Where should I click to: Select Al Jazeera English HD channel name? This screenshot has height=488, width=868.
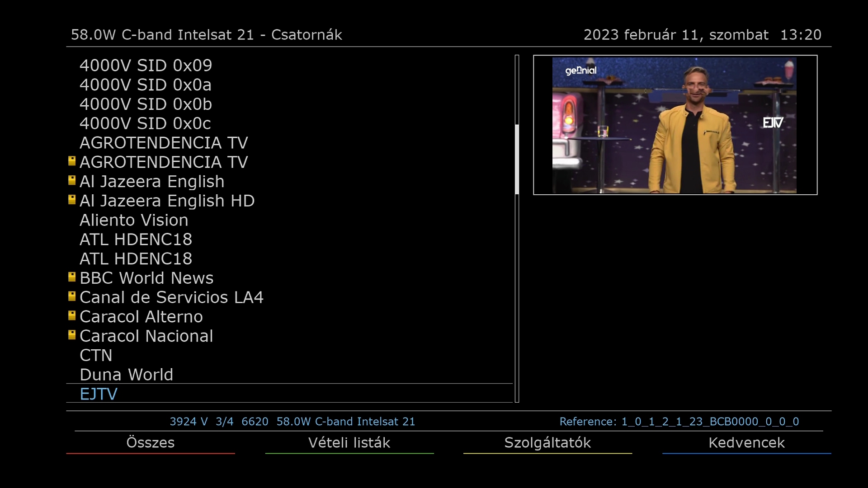click(167, 201)
